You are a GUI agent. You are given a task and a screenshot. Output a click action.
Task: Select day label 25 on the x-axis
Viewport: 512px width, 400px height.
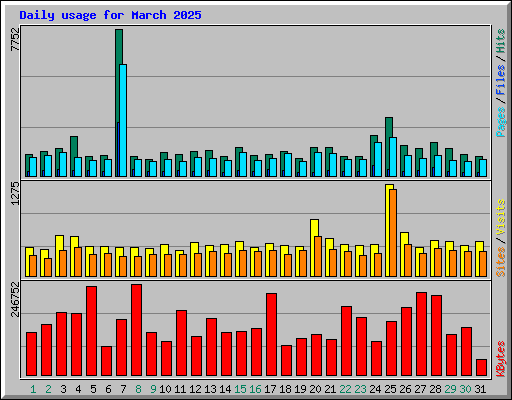[390, 389]
